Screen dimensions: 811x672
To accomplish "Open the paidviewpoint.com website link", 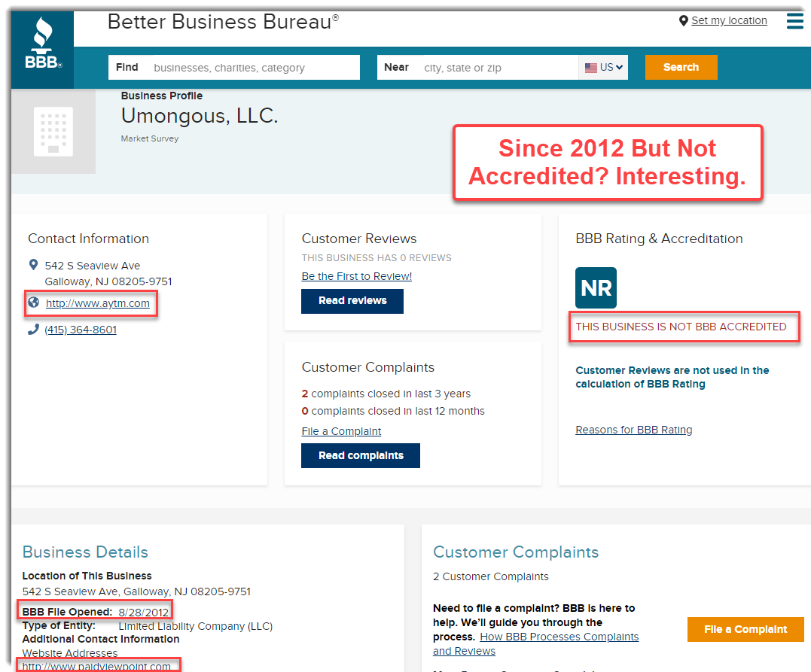I will (x=96, y=666).
